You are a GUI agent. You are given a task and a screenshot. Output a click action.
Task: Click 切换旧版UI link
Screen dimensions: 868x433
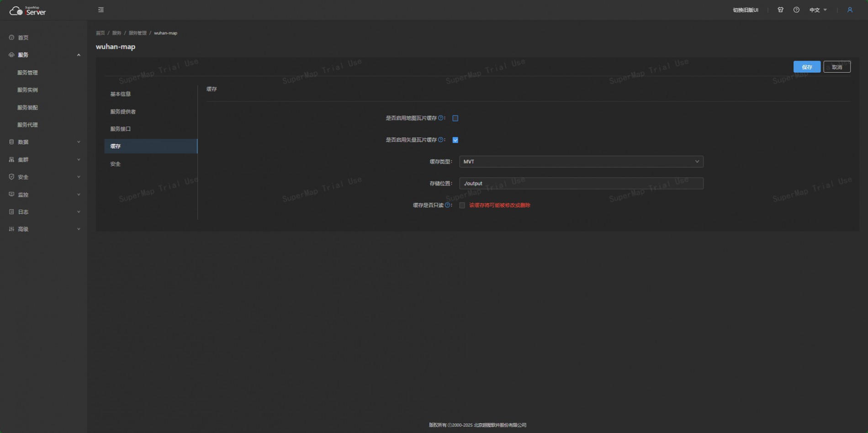pos(746,10)
